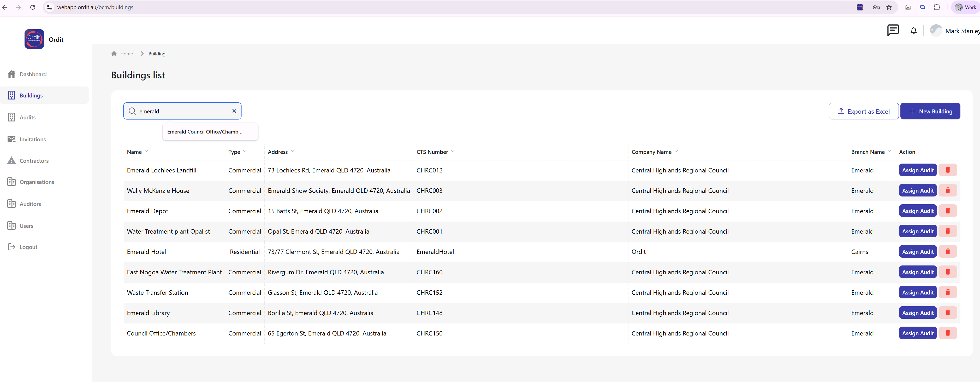The image size is (980, 382).
Task: Open Branch Name column sort arrow
Action: [889, 151]
